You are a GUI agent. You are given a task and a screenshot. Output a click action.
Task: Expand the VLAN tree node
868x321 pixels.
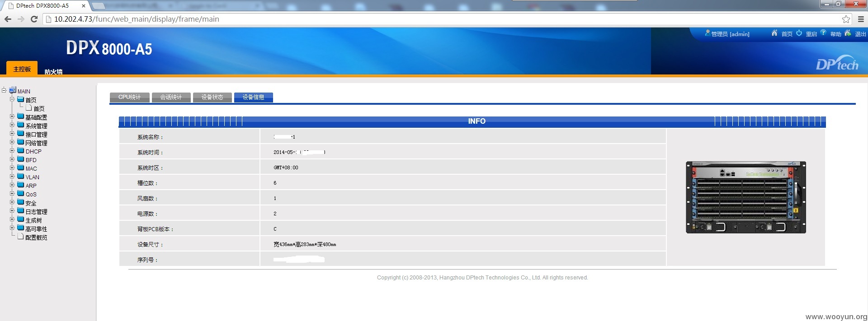pos(12,177)
